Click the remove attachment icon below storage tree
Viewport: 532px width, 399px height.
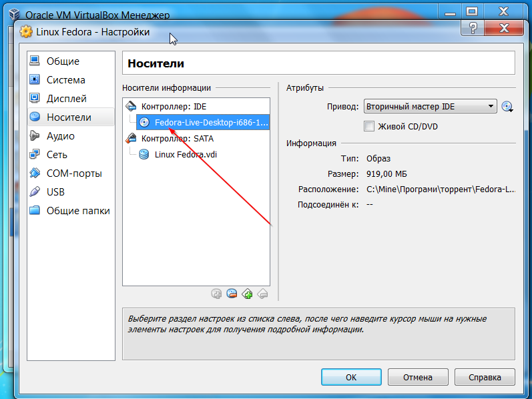click(232, 293)
